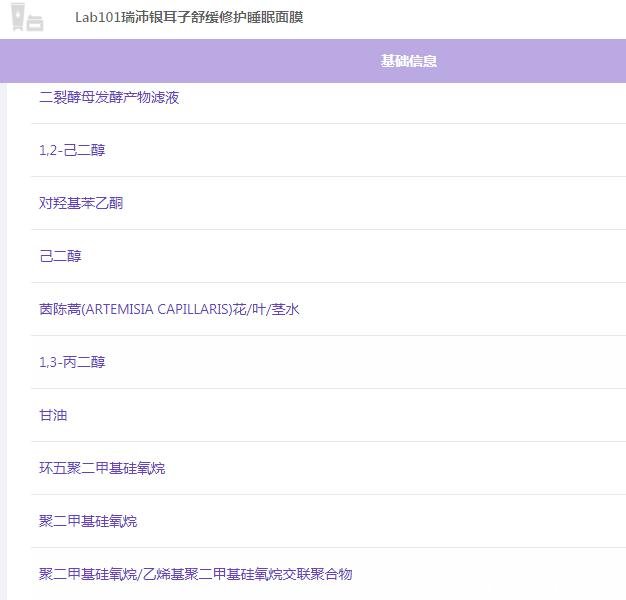
Task: Open the Lab101瑞沛银耳子舒缓修护睡眠面膜 product title
Action: [189, 18]
